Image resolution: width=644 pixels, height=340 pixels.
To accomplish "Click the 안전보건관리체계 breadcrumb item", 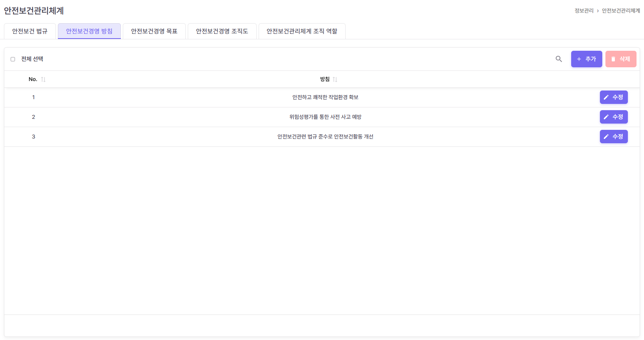I will 621,11.
